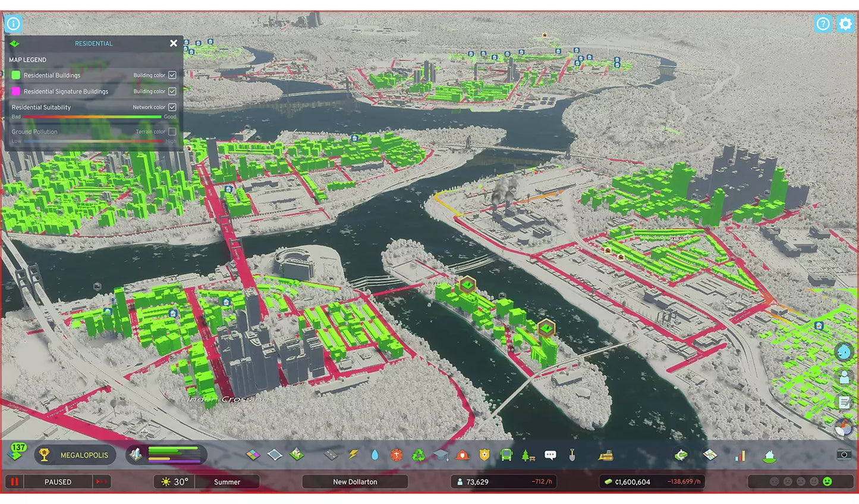
Task: Open the City Statistics bar chart icon
Action: pos(740,456)
